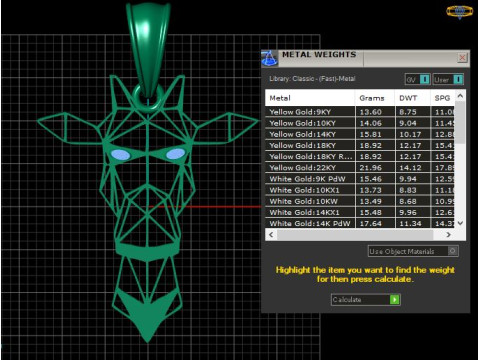Click the Gemvision logo in the corner
The width and height of the screenshot is (480, 360).
coord(460,11)
